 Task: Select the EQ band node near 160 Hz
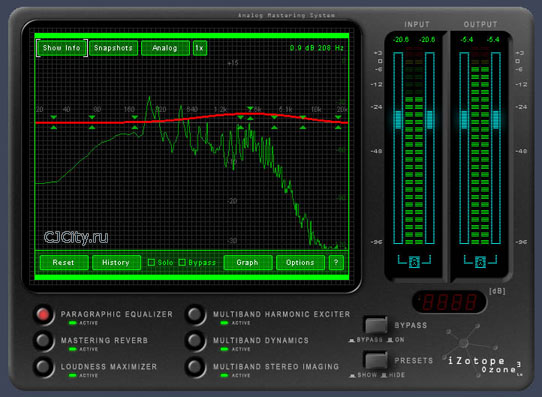[135, 123]
